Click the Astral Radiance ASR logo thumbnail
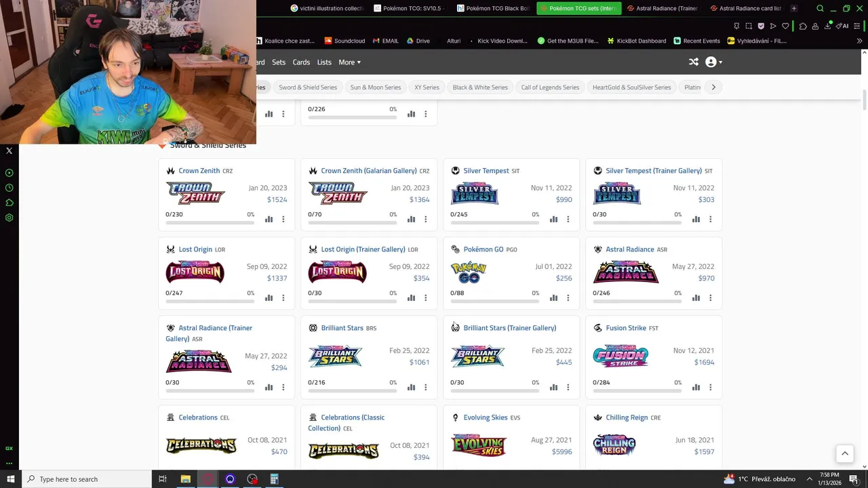 click(626, 272)
